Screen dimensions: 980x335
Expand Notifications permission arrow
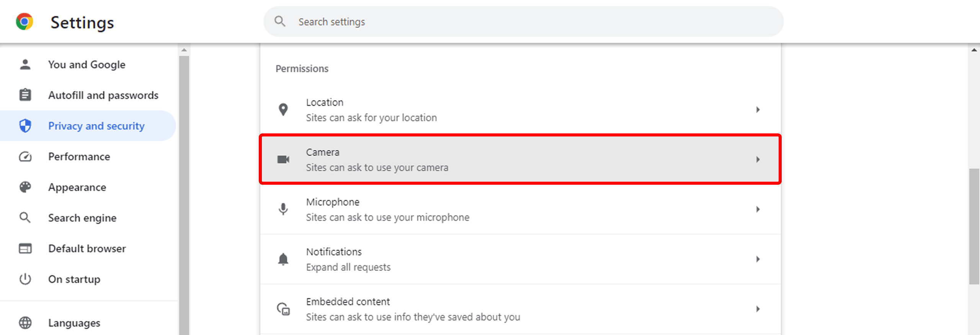(x=758, y=259)
